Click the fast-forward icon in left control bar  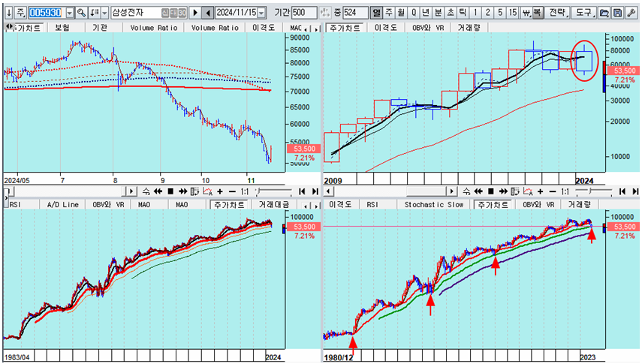click(183, 191)
